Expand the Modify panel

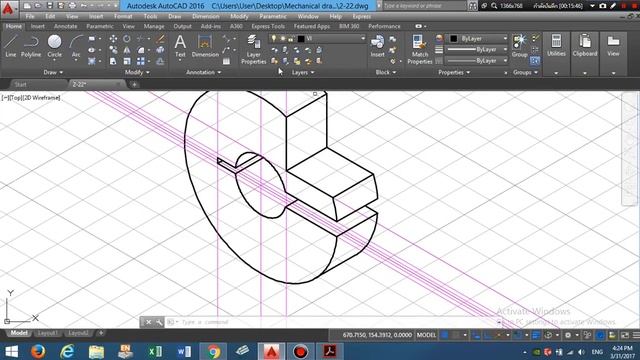click(x=137, y=72)
